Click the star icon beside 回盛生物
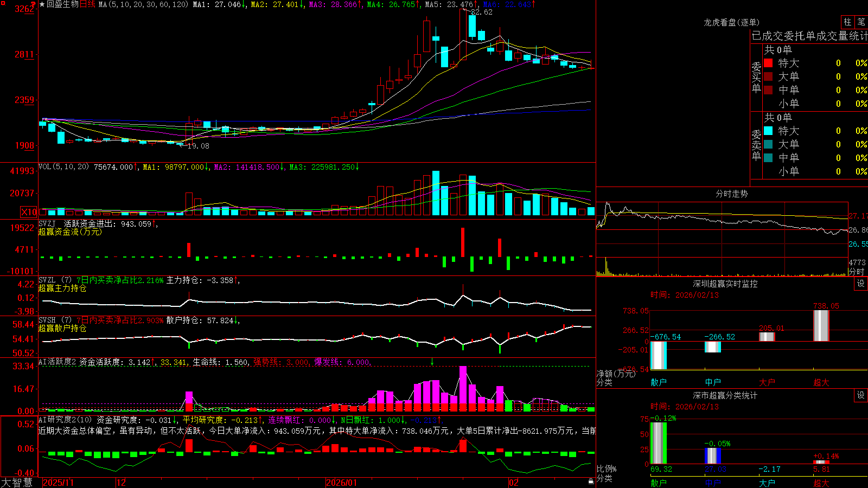 (x=42, y=4)
